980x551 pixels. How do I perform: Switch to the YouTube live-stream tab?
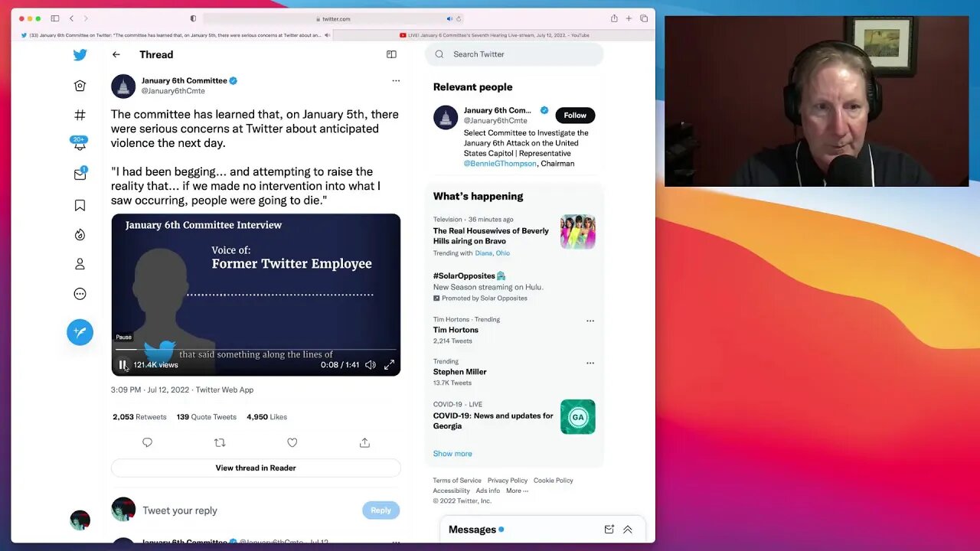pyautogui.click(x=495, y=35)
